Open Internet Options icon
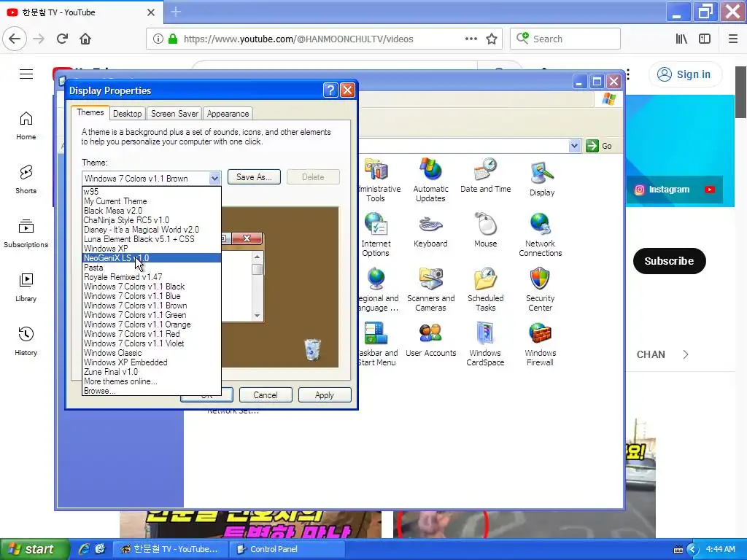 (x=376, y=235)
